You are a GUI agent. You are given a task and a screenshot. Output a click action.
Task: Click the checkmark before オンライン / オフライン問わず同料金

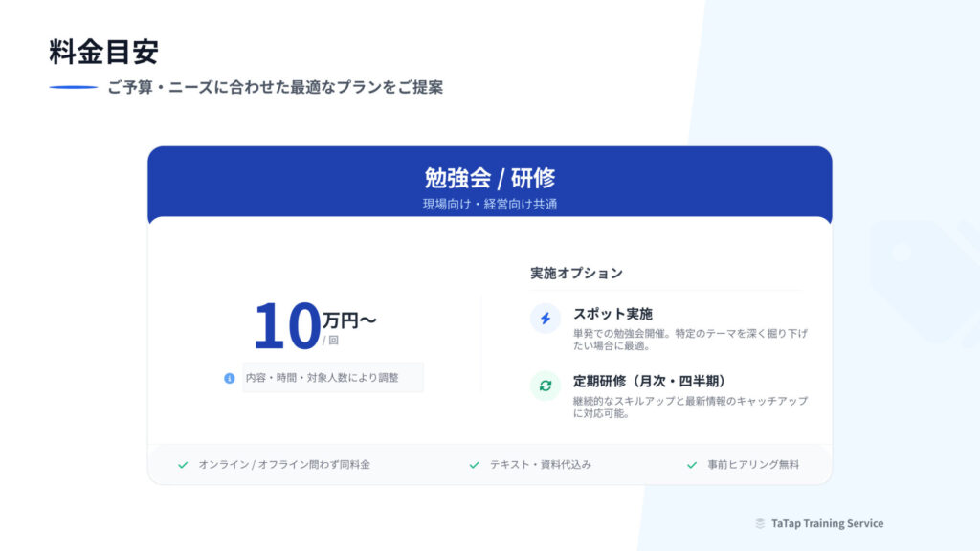[183, 465]
